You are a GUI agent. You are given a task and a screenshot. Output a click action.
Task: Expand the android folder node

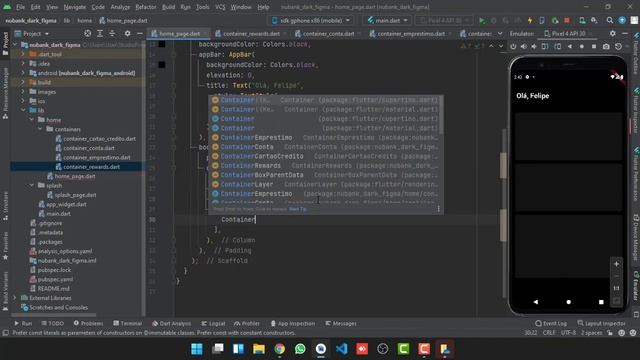[23, 73]
